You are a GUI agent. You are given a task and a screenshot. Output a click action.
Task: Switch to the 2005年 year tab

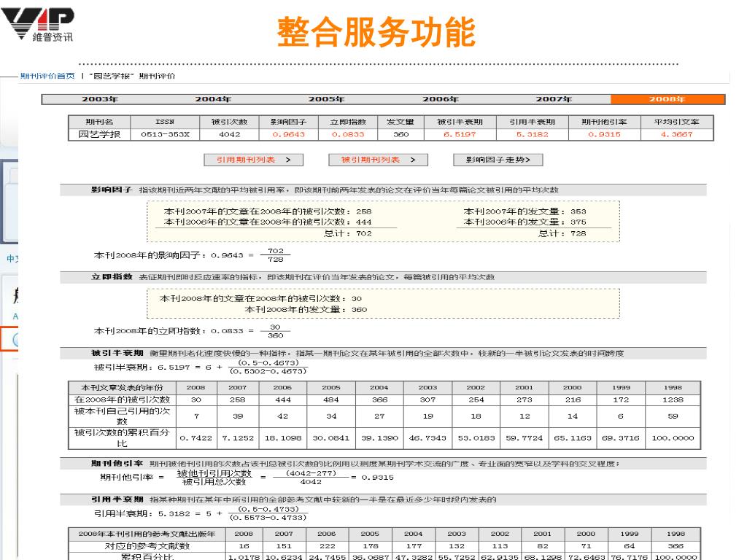(x=326, y=99)
